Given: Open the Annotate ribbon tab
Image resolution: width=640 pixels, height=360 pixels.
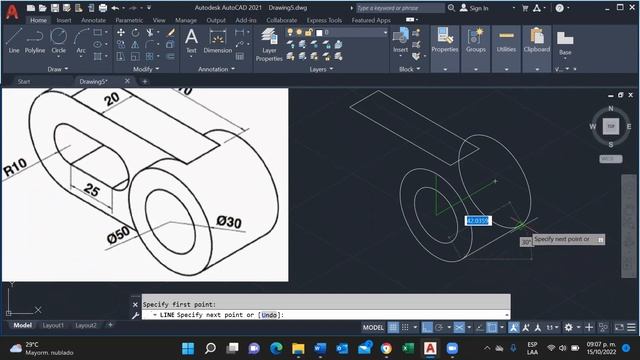Looking at the screenshot, I should [93, 20].
